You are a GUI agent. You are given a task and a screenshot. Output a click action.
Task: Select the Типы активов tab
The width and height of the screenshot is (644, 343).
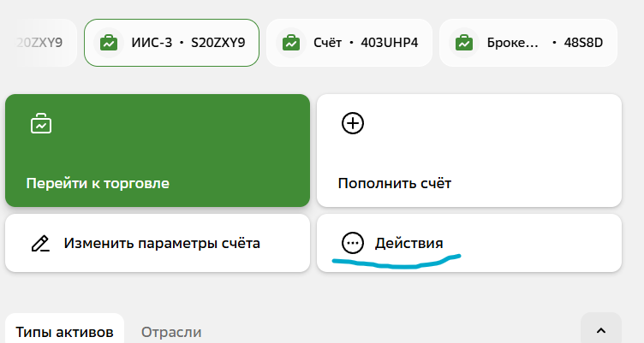pyautogui.click(x=64, y=332)
